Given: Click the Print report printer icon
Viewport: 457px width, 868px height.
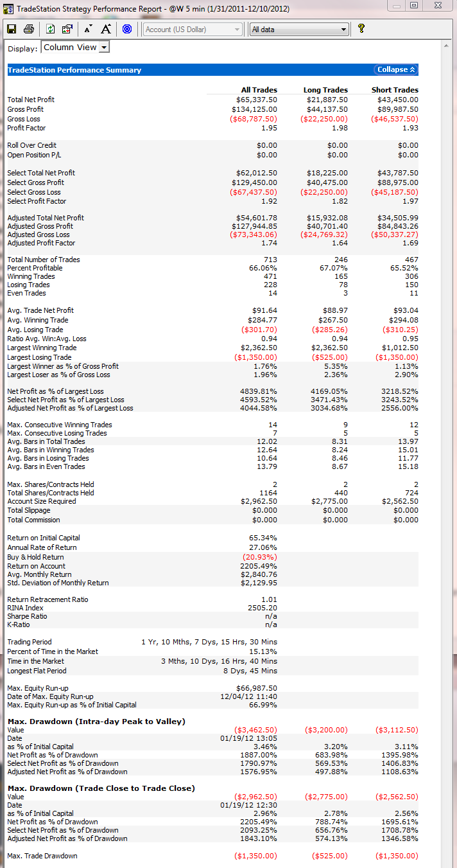Looking at the screenshot, I should [x=28, y=29].
